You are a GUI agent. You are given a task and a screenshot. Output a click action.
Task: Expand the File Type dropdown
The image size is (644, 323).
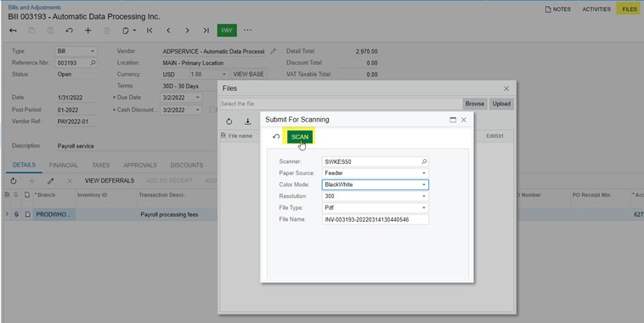(424, 207)
